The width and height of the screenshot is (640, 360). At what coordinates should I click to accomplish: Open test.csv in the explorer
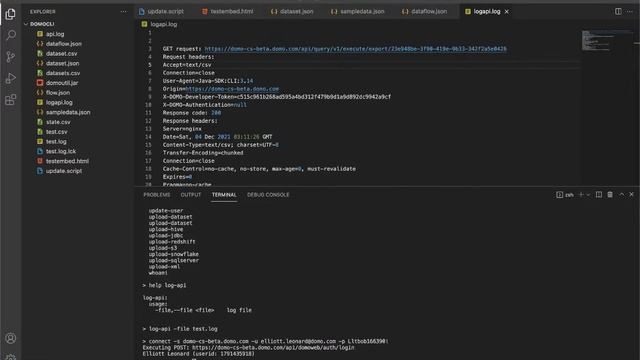pos(56,132)
